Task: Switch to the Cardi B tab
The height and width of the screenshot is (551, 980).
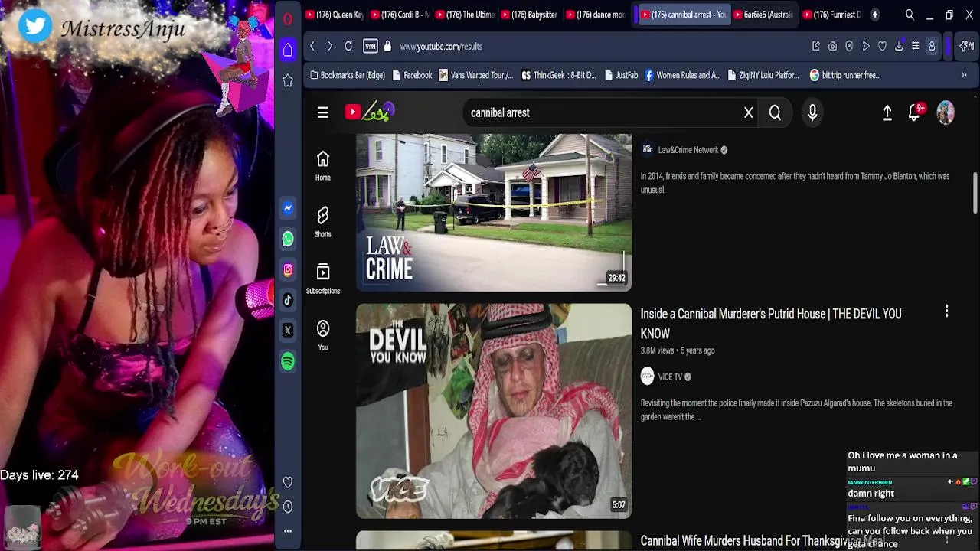Action: click(400, 15)
